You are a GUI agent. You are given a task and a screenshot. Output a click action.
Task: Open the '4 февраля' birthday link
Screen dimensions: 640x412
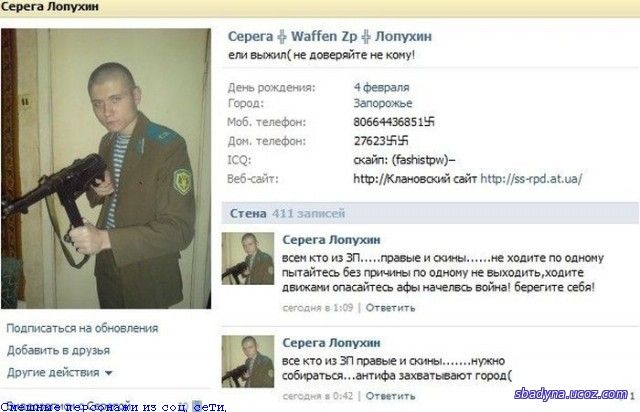(x=381, y=87)
